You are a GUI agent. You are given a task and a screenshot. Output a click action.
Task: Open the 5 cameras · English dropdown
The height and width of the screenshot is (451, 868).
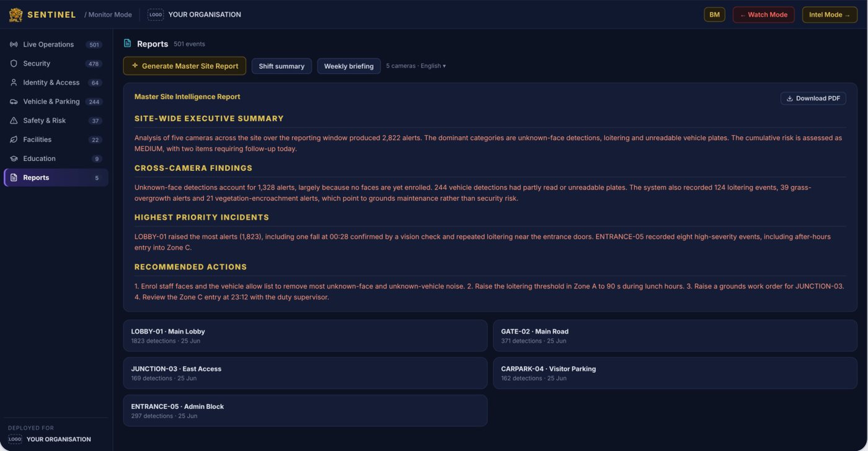416,66
